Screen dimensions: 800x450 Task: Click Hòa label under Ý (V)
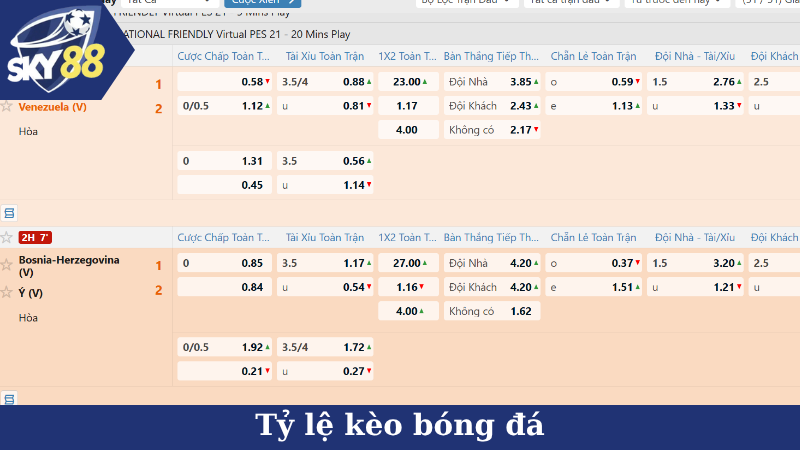[x=28, y=317]
